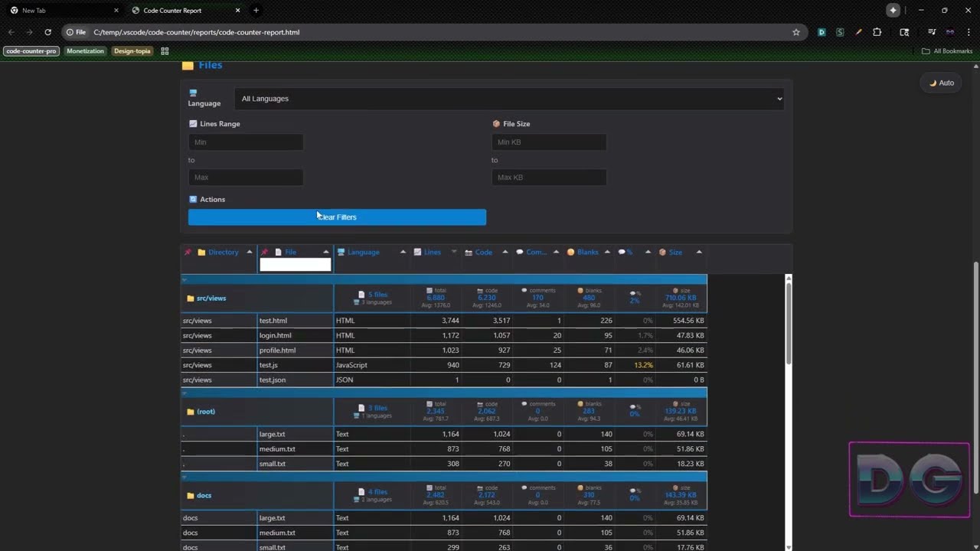Click the Blanks column header
Image resolution: width=980 pixels, height=551 pixels.
587,252
